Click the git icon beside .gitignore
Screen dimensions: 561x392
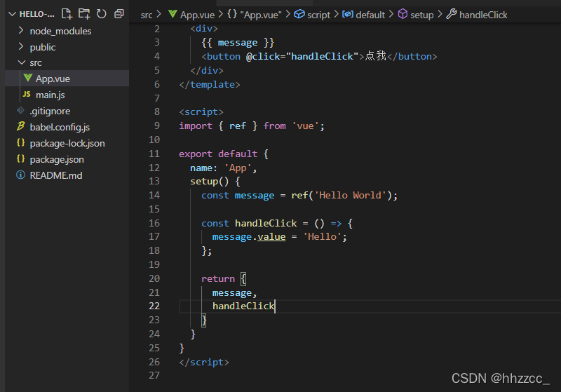(21, 110)
